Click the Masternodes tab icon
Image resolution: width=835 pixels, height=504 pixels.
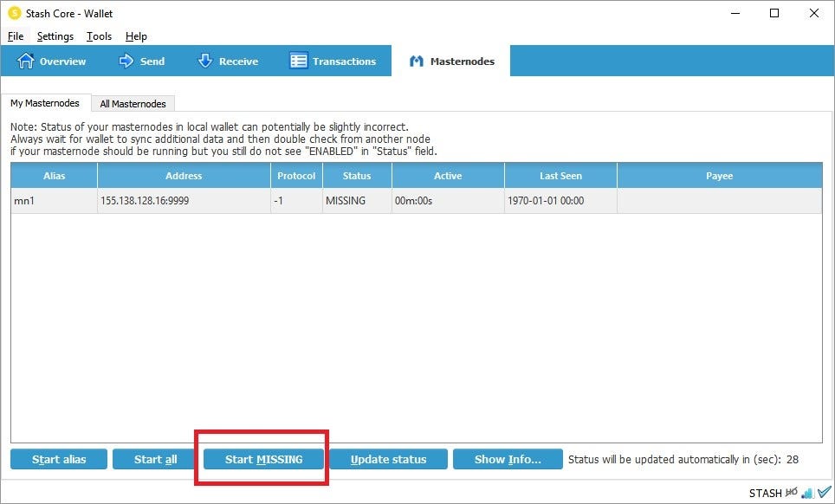click(416, 61)
